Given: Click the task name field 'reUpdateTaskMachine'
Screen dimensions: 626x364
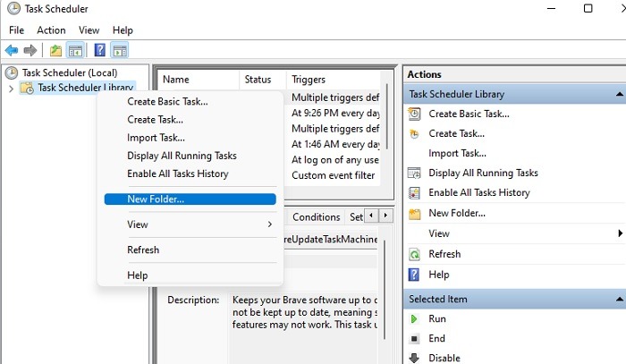Looking at the screenshot, I should click(x=331, y=239).
